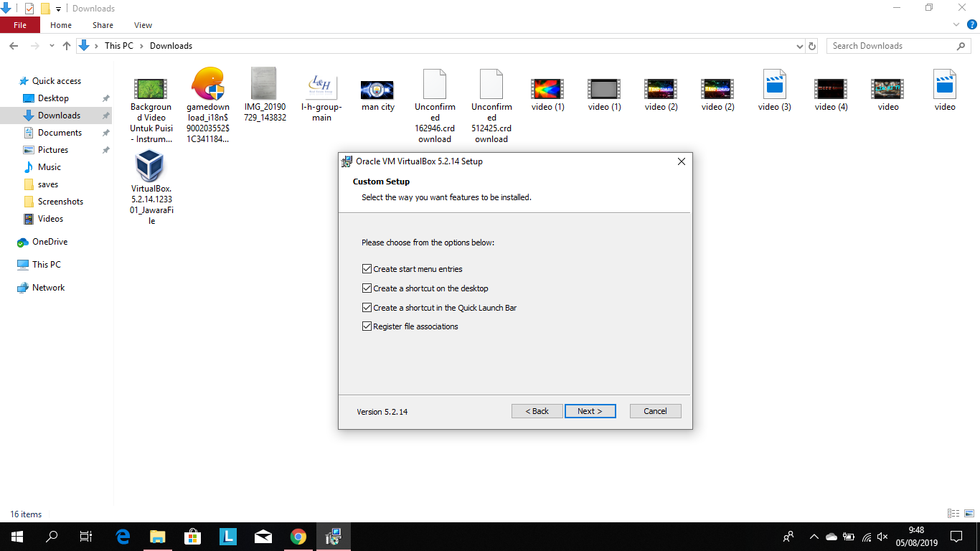
Task: Navigate back in File Explorer
Action: tap(14, 46)
